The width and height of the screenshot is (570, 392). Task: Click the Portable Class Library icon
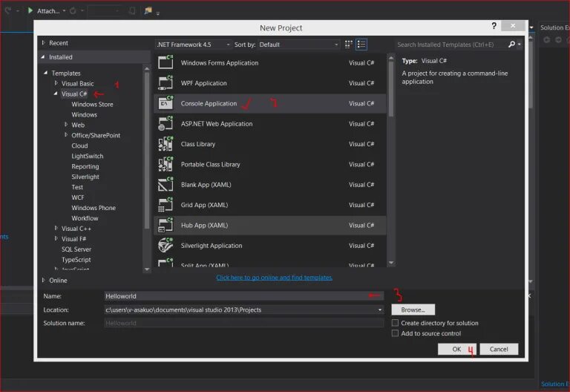point(166,164)
